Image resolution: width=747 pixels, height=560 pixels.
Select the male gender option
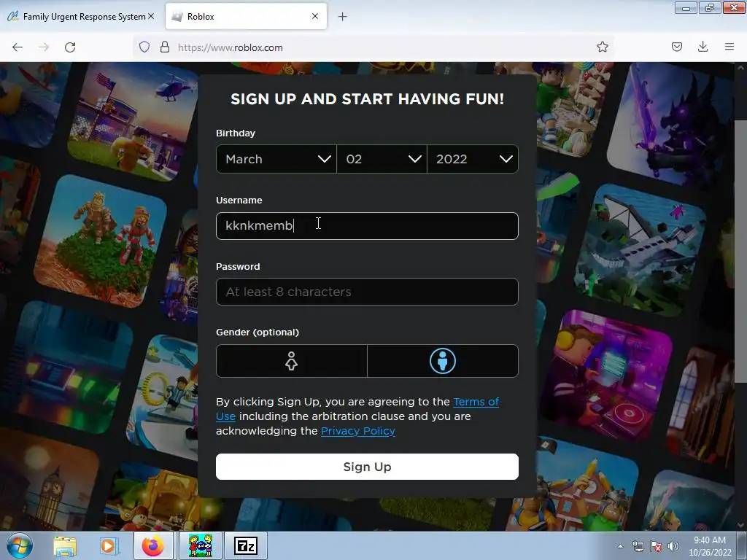pos(443,361)
